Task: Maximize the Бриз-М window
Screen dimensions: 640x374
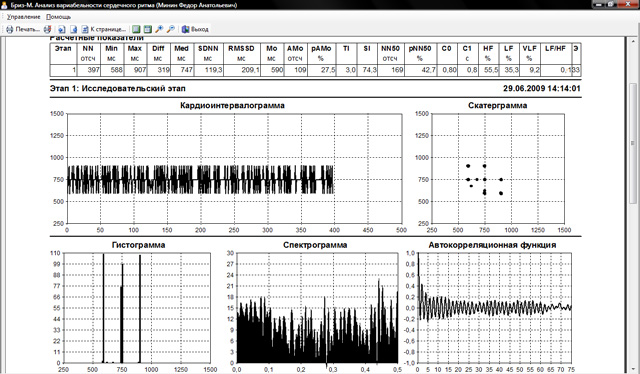Action: pos(611,4)
